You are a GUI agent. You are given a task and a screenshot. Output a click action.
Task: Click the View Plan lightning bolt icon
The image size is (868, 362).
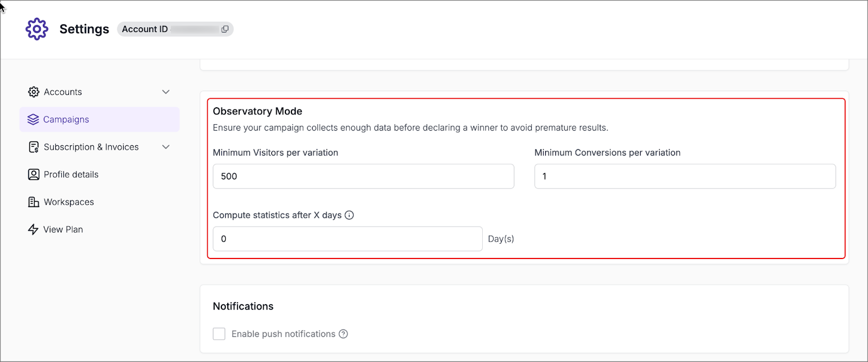(33, 230)
